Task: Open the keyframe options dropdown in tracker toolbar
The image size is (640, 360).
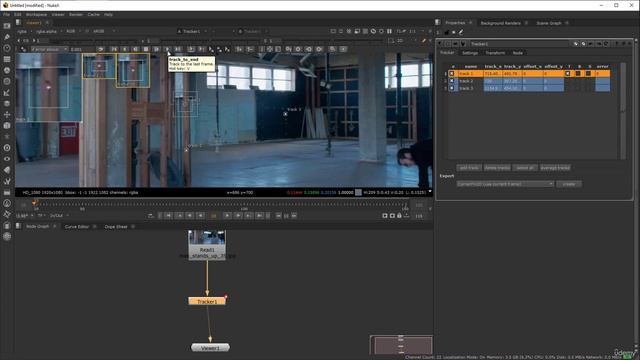Action: [x=49, y=49]
